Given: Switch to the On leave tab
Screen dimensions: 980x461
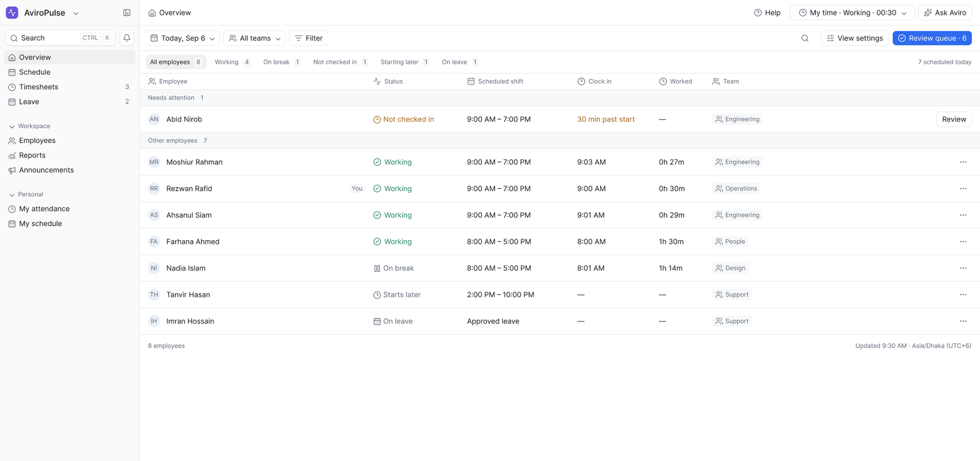Looking at the screenshot, I should point(460,62).
